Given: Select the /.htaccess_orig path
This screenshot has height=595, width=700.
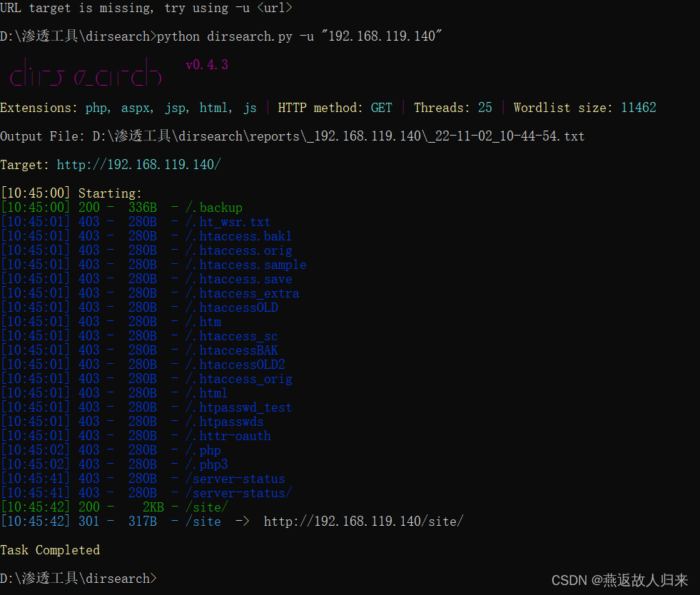Looking at the screenshot, I should click(x=238, y=379).
